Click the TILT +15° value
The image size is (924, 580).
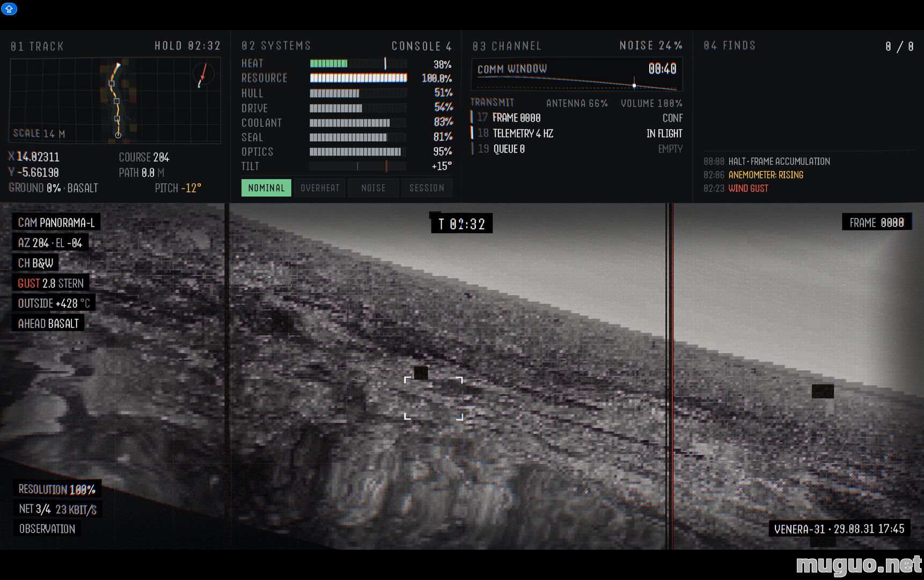[442, 166]
